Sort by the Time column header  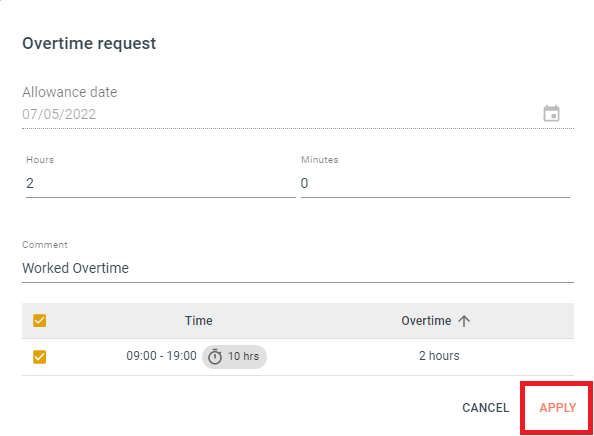[x=199, y=321]
